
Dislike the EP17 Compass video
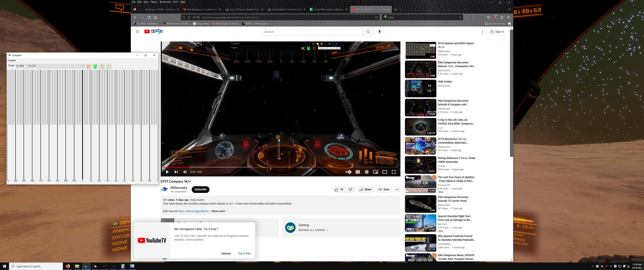350,189
